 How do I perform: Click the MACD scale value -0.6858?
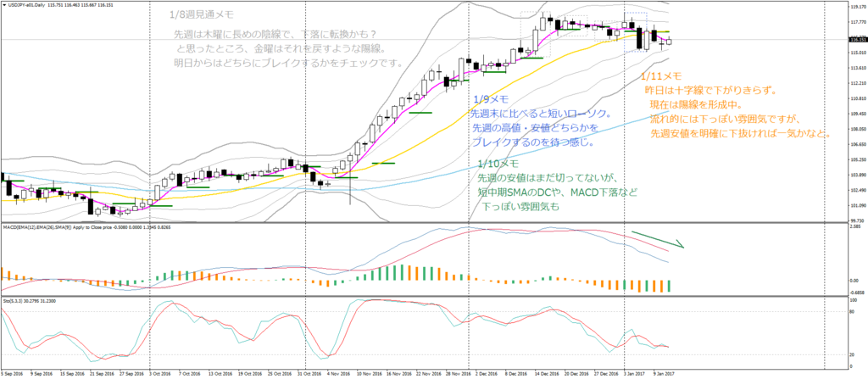[858, 292]
